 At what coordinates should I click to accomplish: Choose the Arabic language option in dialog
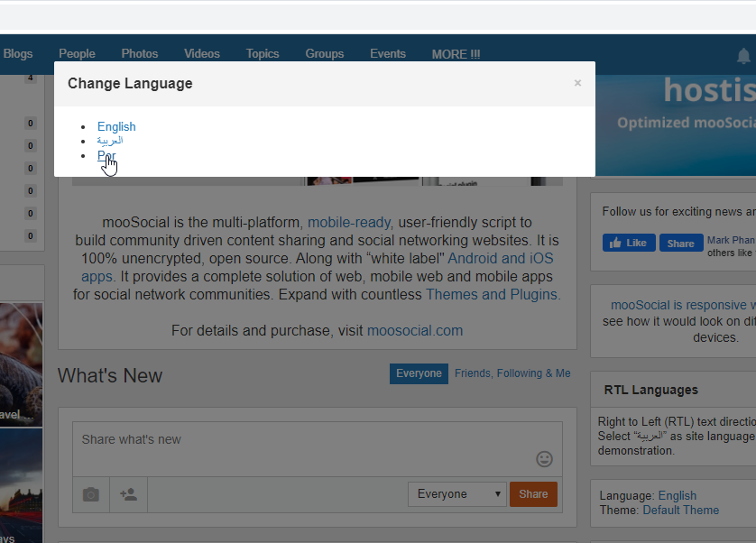pyautogui.click(x=110, y=141)
